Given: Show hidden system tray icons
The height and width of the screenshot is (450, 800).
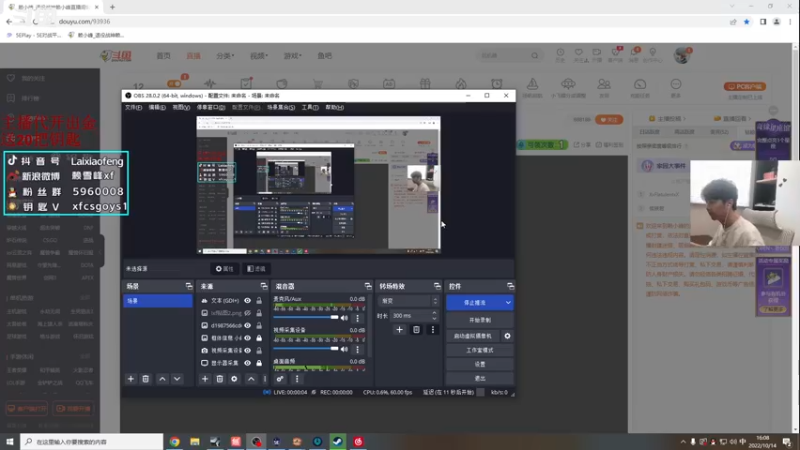Looking at the screenshot, I should pos(683,442).
